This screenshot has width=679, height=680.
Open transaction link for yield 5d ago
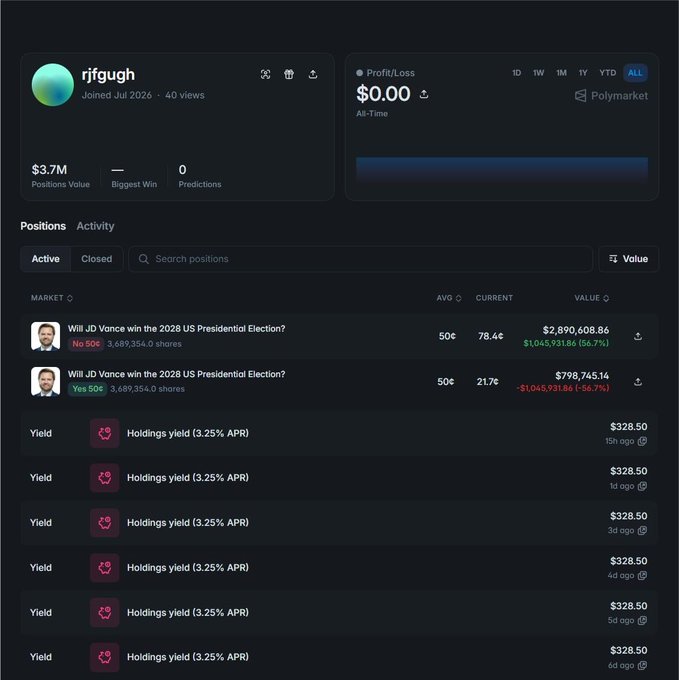pyautogui.click(x=643, y=620)
